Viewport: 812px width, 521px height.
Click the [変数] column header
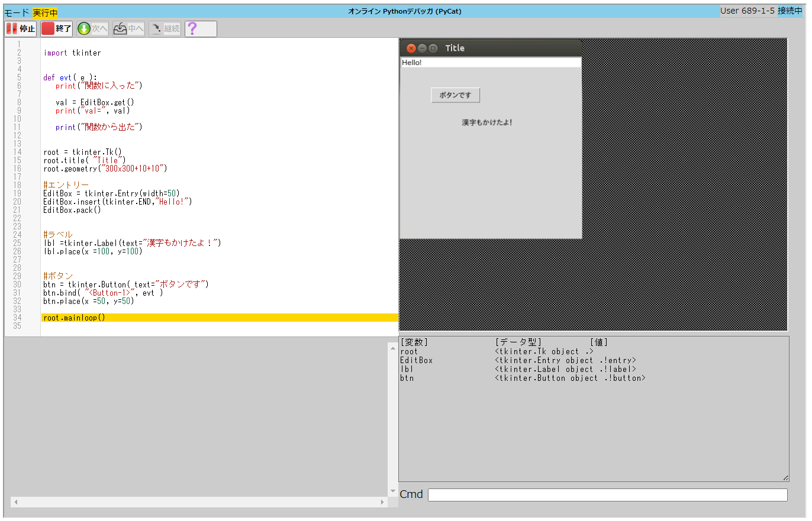tap(414, 342)
